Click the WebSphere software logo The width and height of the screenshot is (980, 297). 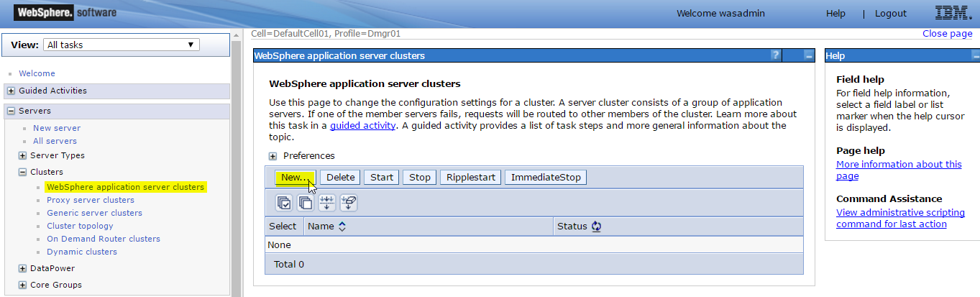[x=65, y=13]
